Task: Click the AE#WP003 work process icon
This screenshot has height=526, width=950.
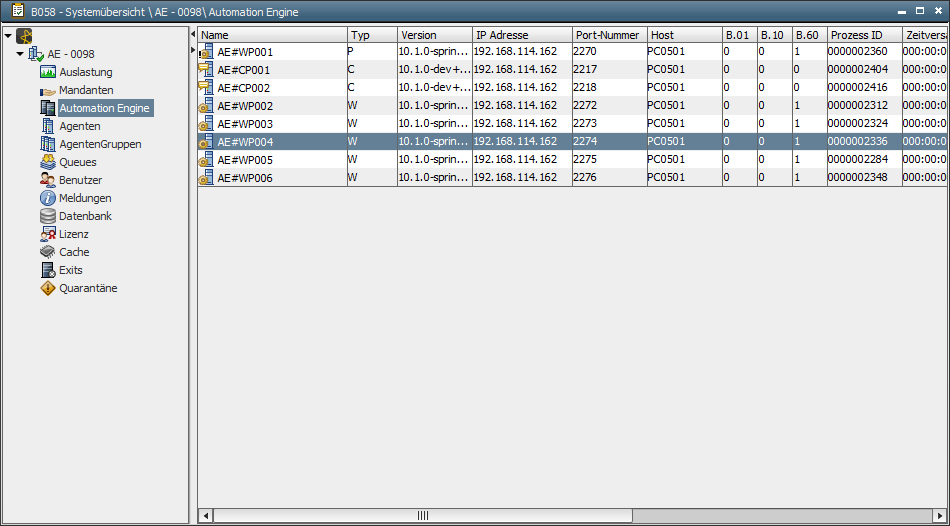Action: pos(206,124)
